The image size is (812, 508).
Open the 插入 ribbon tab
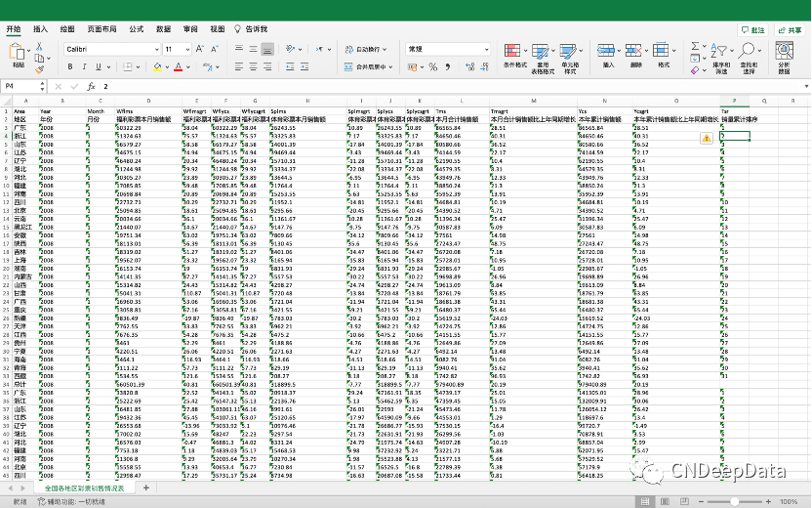point(40,29)
